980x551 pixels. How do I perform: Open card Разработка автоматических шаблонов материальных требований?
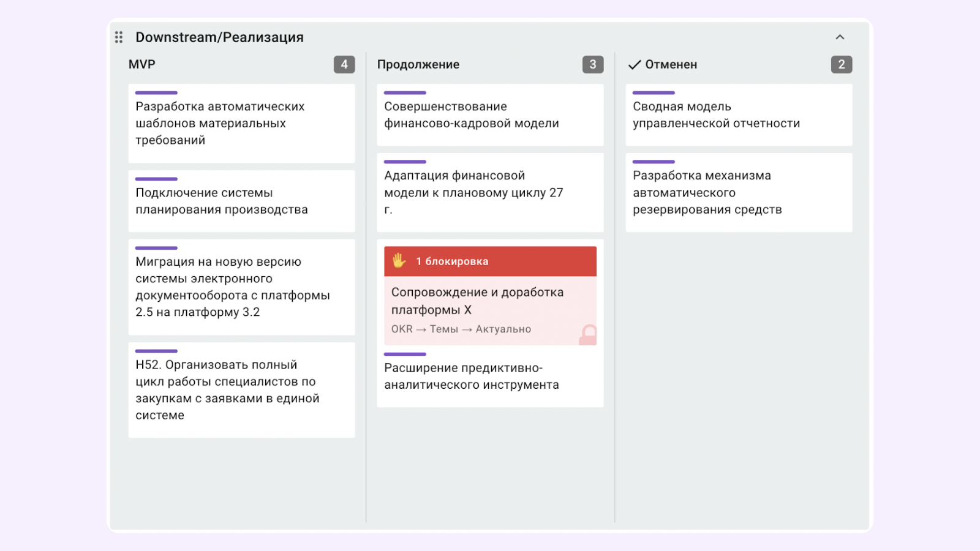pyautogui.click(x=241, y=124)
